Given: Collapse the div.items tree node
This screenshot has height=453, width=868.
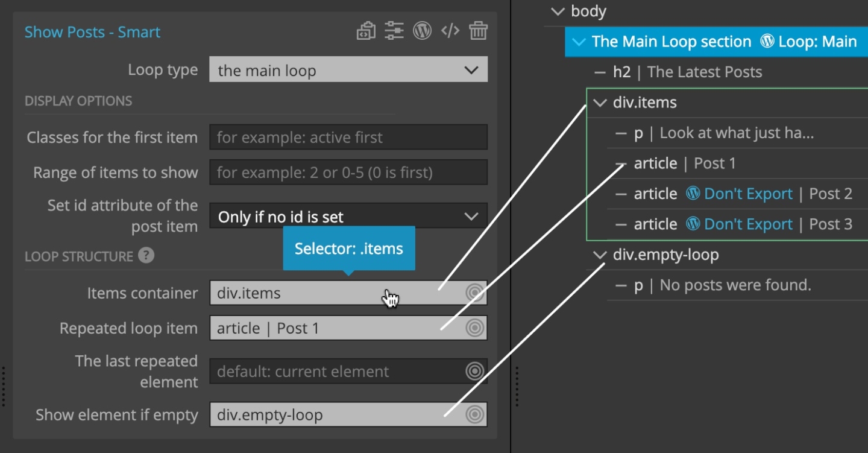Looking at the screenshot, I should click(599, 103).
